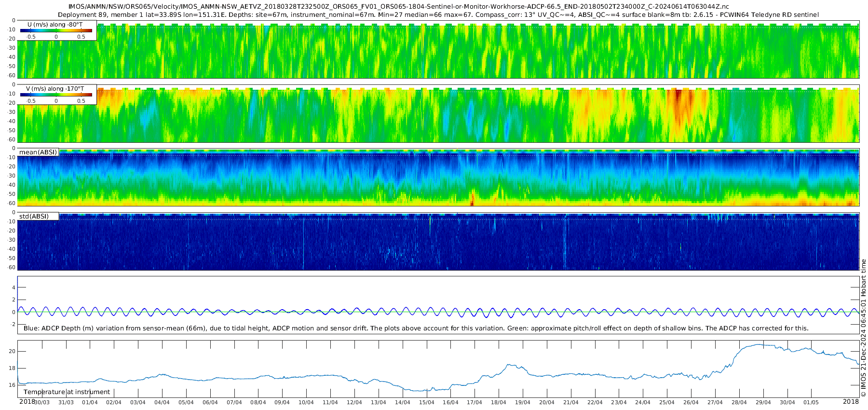This screenshot has width=868, height=410.
Task: Click the 'Temperature at instrument' label
Action: 67,392
